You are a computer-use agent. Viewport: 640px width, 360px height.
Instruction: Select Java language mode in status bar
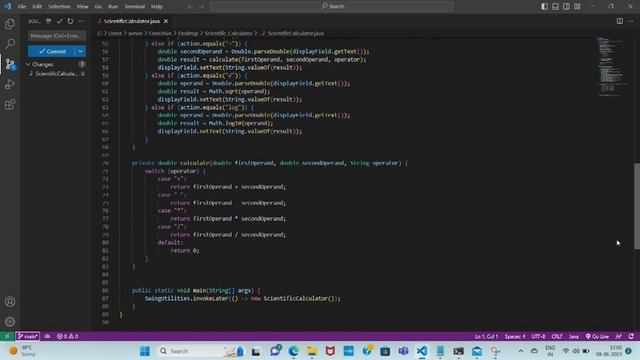(x=574, y=336)
